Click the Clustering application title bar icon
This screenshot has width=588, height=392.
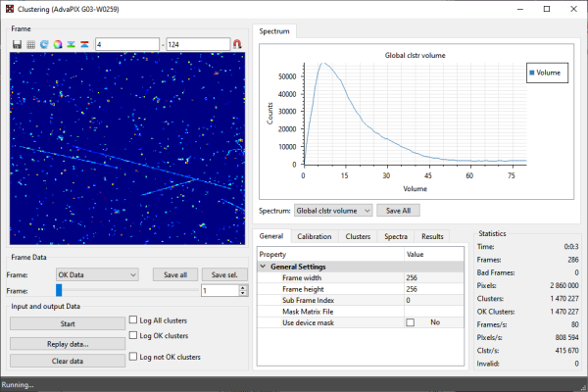(x=9, y=9)
